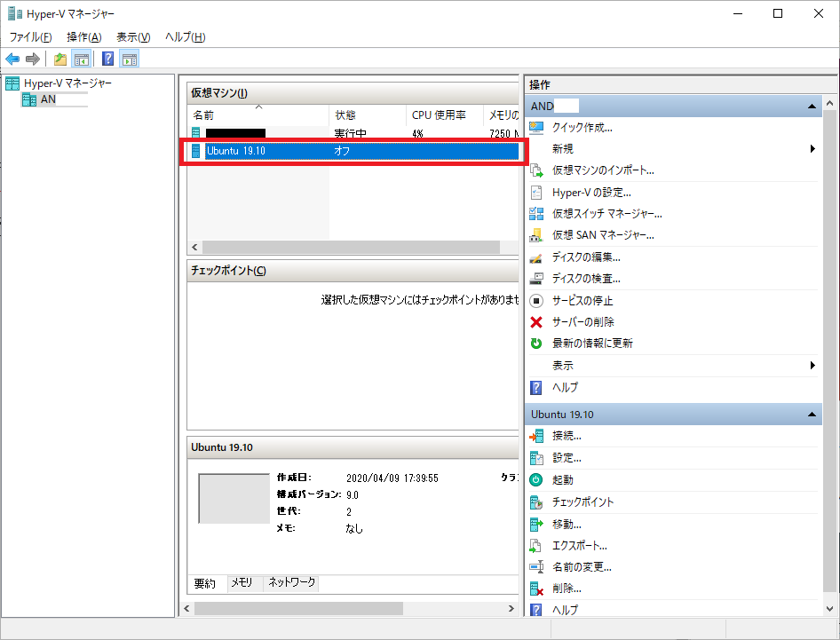
Task: Open the ヘルプ(H) menu
Action: pos(185,37)
